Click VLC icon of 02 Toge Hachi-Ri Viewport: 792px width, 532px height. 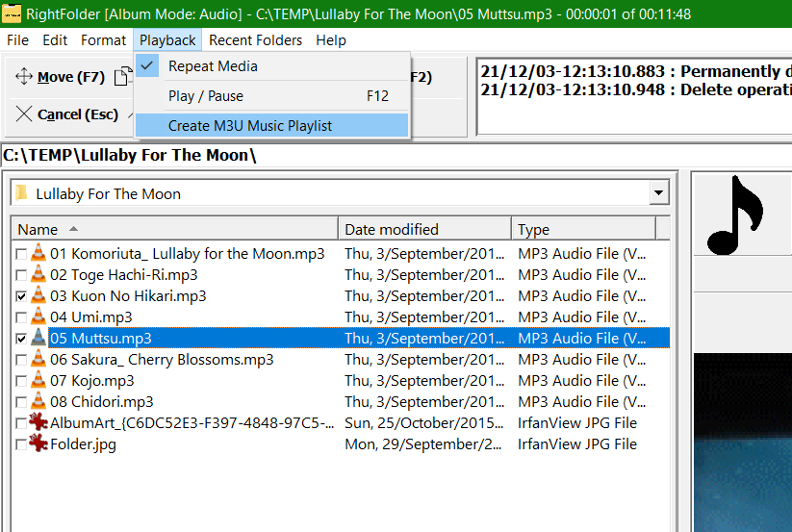coord(38,274)
